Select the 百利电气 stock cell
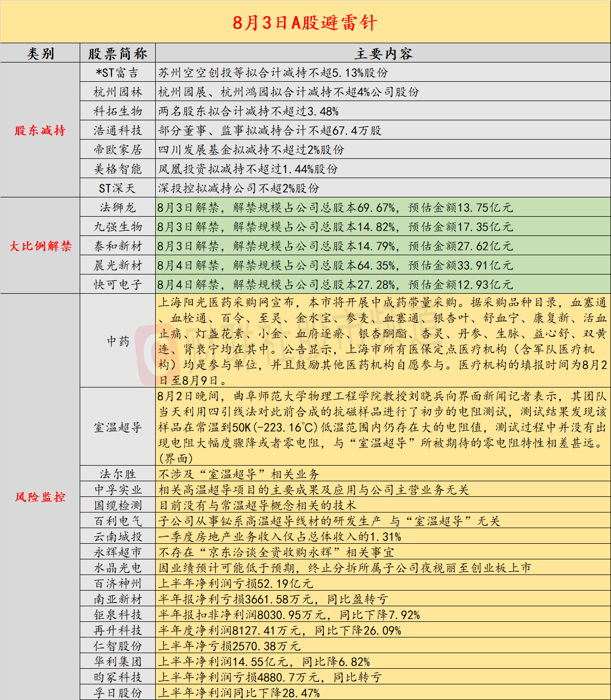 pyautogui.click(x=118, y=521)
